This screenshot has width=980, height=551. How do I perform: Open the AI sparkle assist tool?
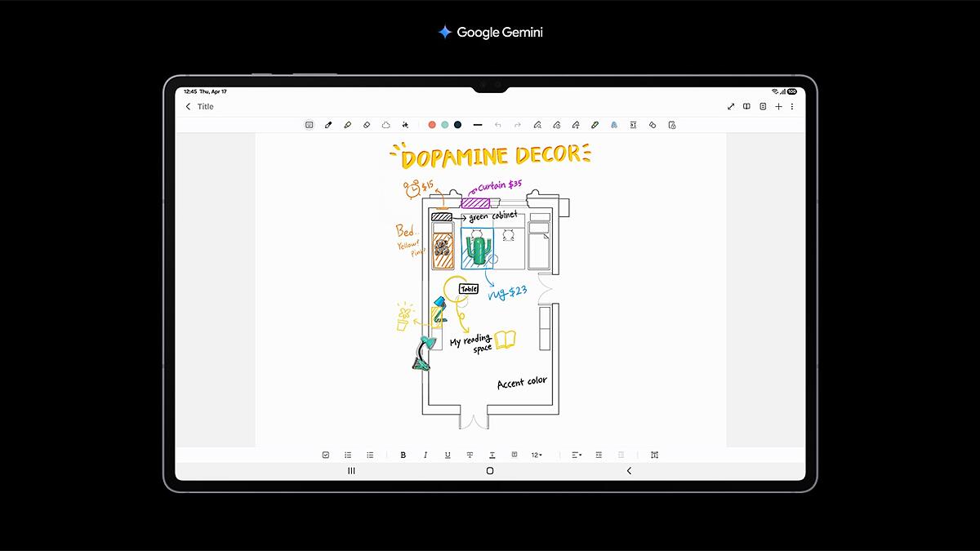tap(405, 125)
